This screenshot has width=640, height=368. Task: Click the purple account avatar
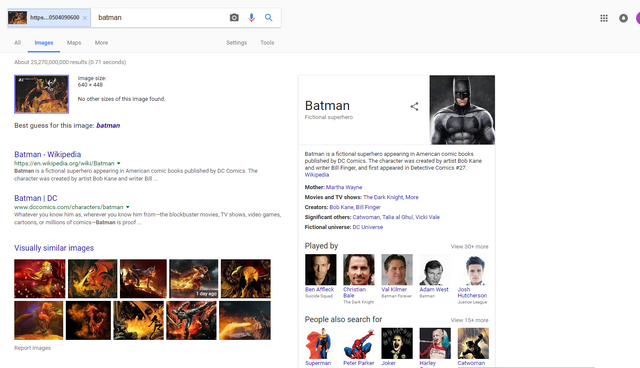click(x=638, y=18)
